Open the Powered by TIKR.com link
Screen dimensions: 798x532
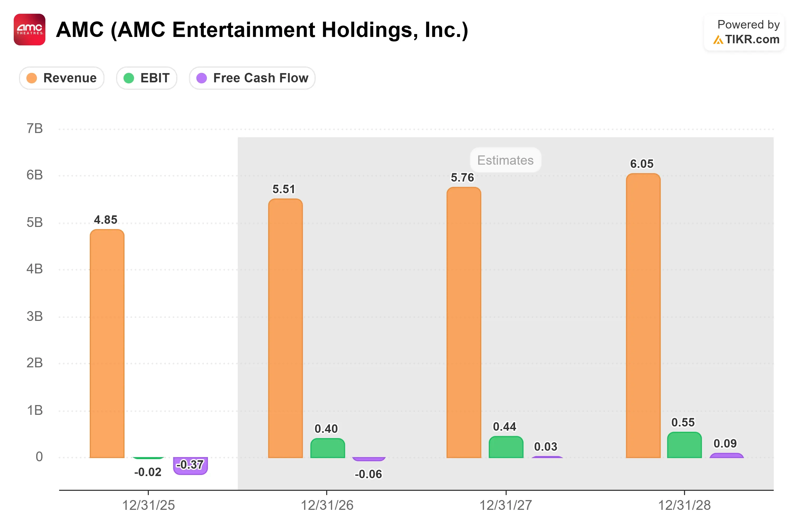[744, 32]
